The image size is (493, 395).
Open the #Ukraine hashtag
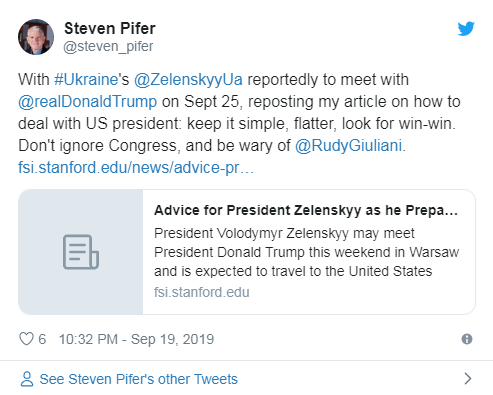pos(86,80)
